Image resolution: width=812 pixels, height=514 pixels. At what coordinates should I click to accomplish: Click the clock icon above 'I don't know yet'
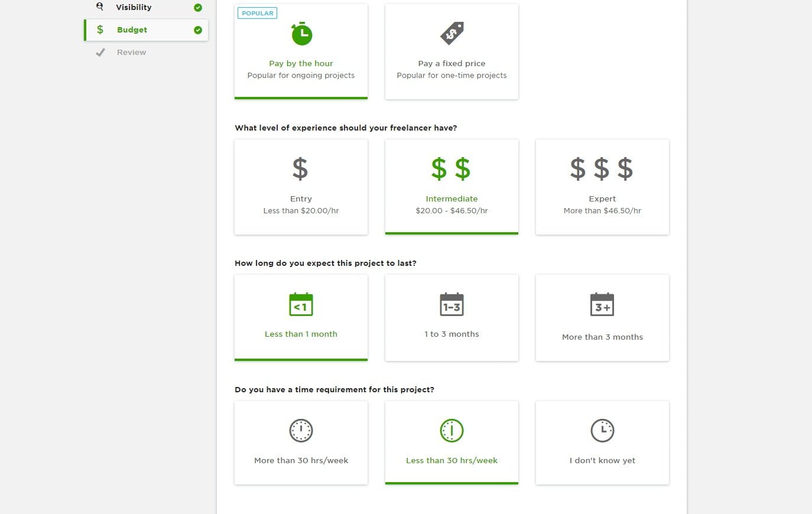(x=602, y=431)
